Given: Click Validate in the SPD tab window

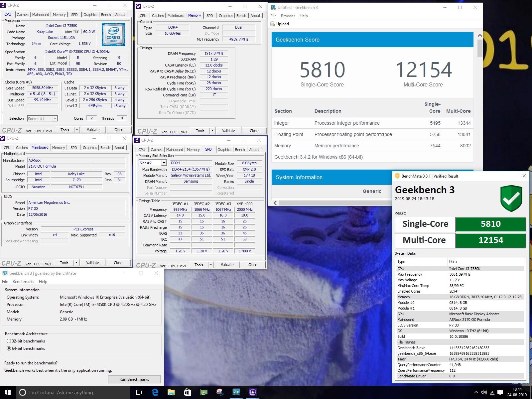Looking at the screenshot, I should tap(227, 265).
